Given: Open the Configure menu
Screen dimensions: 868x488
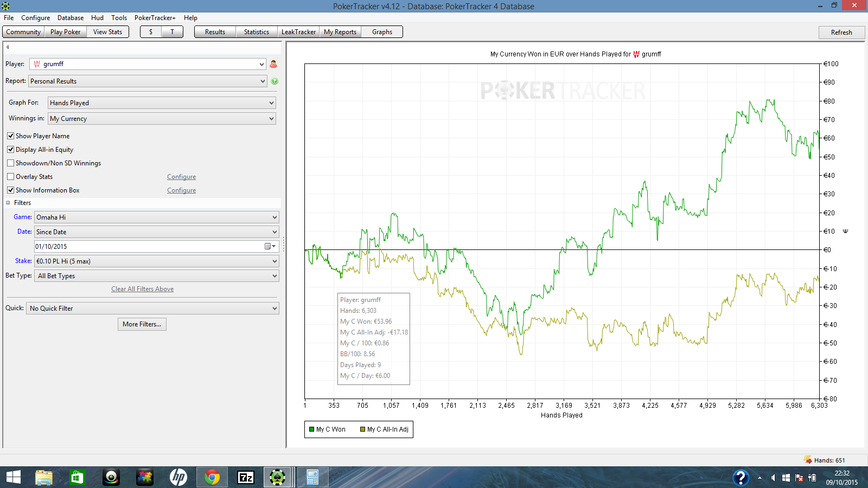Looking at the screenshot, I should [x=36, y=18].
